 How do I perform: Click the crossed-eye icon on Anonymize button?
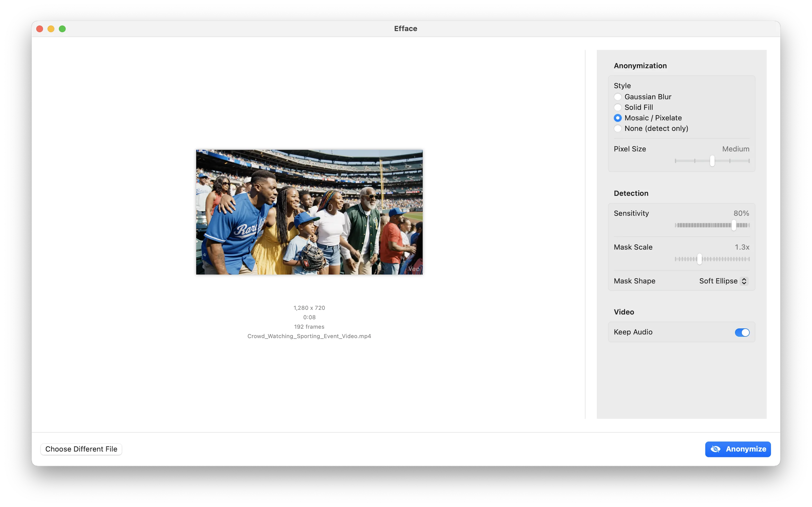[715, 449]
